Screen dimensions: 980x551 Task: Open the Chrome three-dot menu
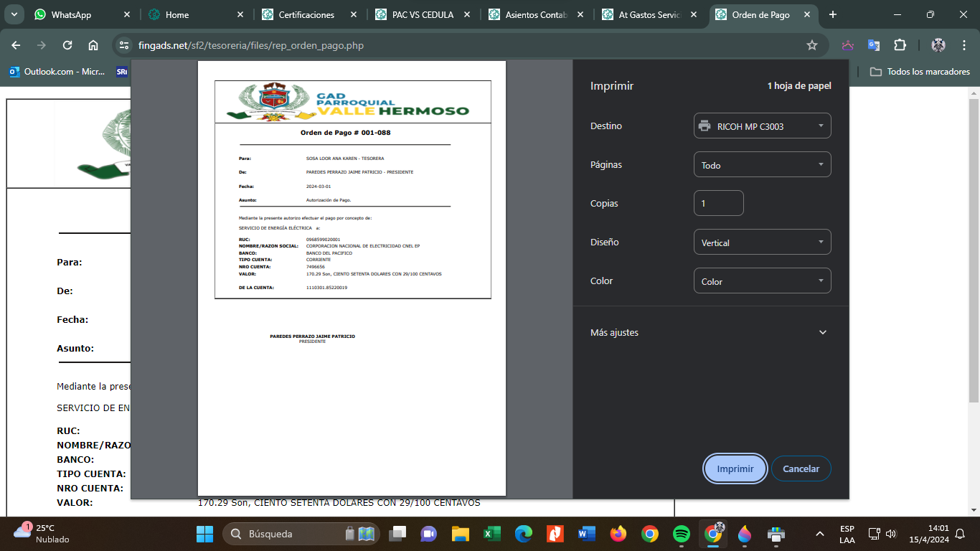[x=963, y=45]
